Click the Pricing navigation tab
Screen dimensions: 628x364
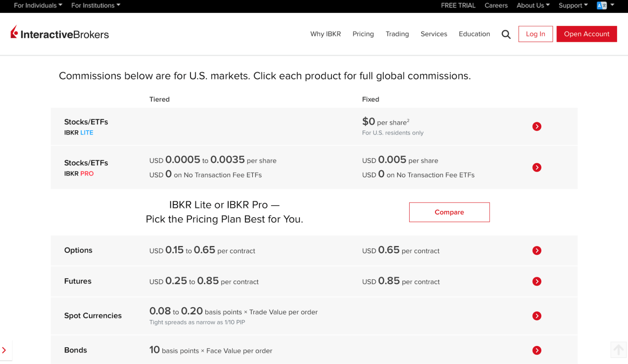(363, 34)
